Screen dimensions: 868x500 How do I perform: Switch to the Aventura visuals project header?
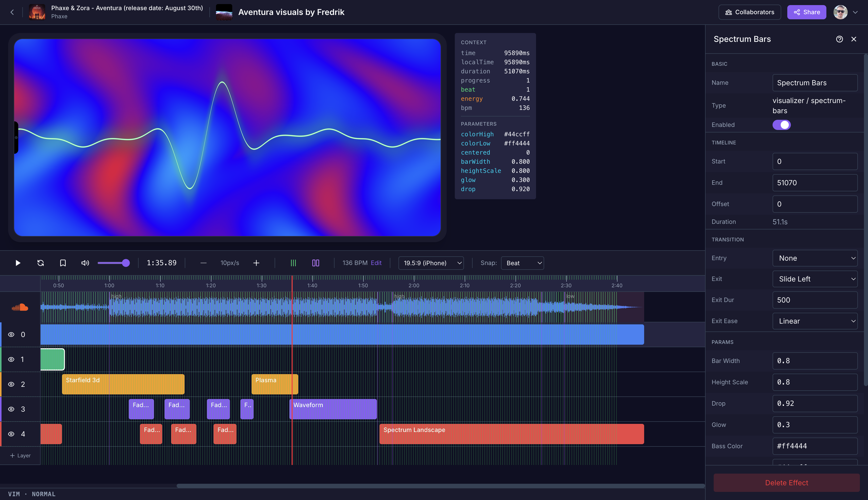pyautogui.click(x=291, y=12)
